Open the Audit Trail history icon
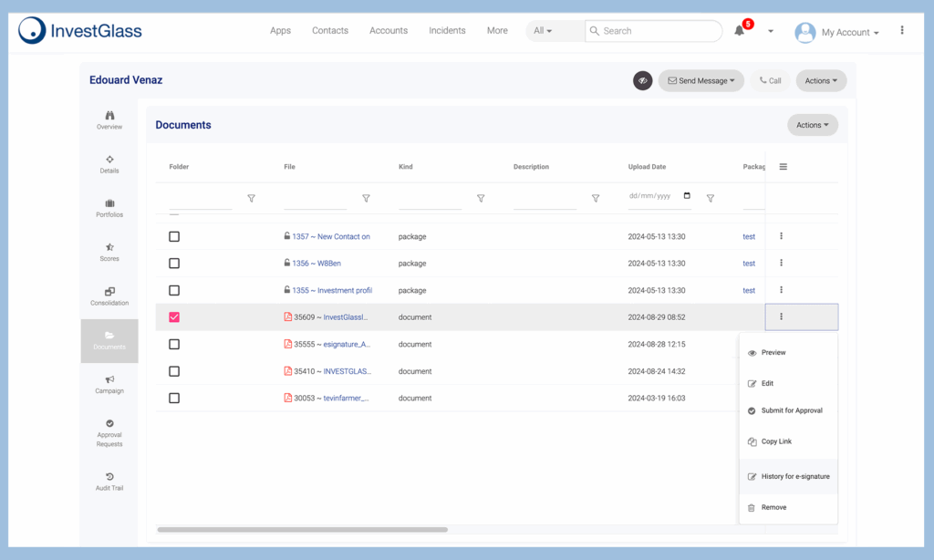This screenshot has height=560, width=934. pos(109,477)
